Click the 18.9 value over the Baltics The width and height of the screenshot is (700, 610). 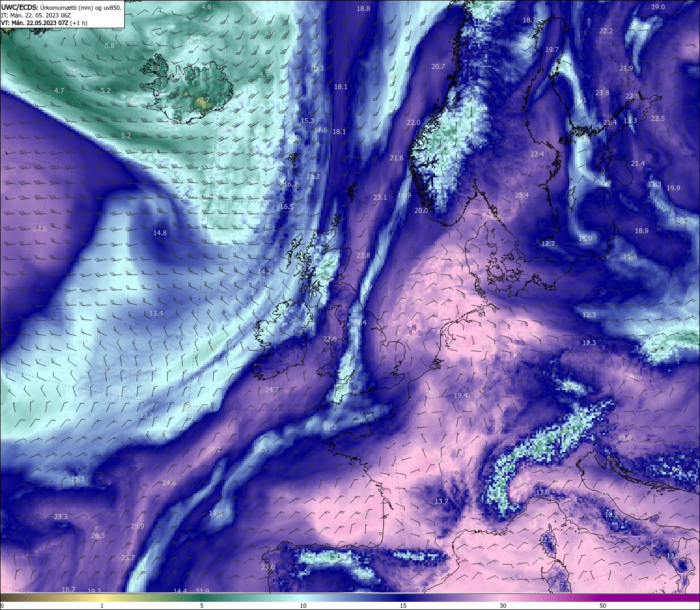point(641,231)
